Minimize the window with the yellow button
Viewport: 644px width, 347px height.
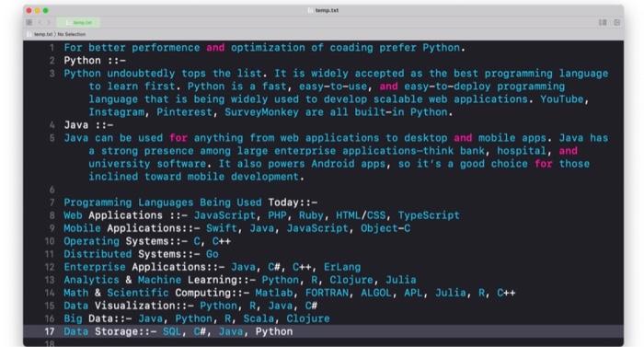pos(38,10)
